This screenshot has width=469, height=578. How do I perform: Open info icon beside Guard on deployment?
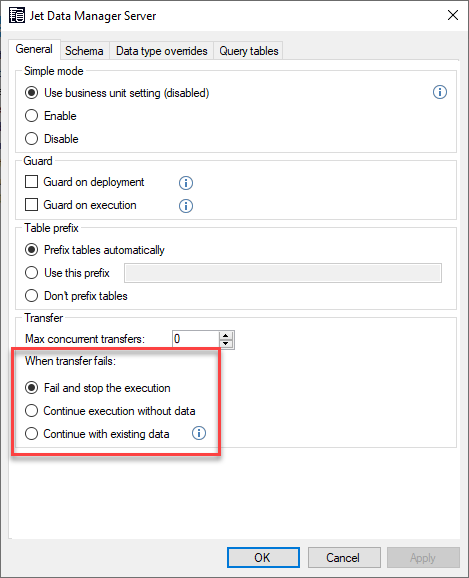point(186,183)
